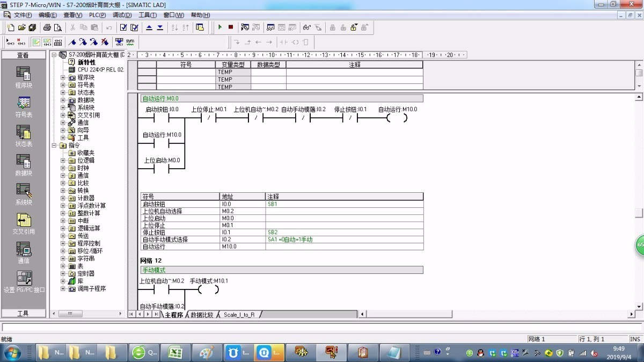This screenshot has height=362, width=644.
Task: Expand the 符号表 tree node
Action: pos(63,85)
